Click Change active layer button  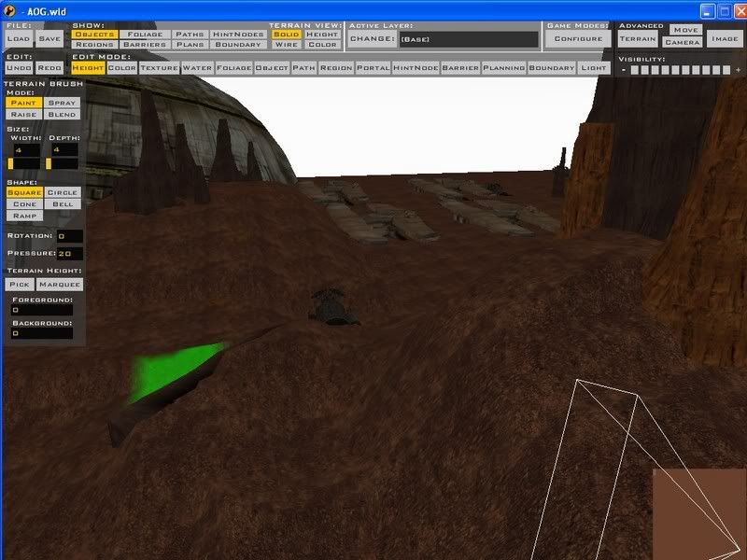point(373,39)
